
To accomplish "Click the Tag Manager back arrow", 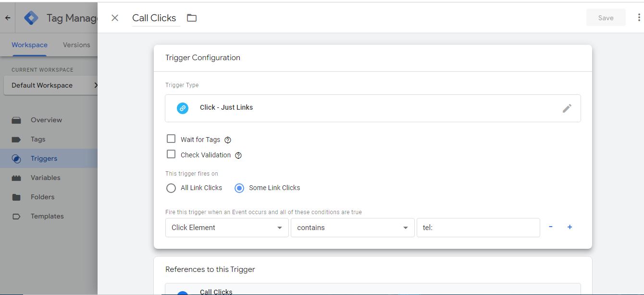I will [x=8, y=18].
